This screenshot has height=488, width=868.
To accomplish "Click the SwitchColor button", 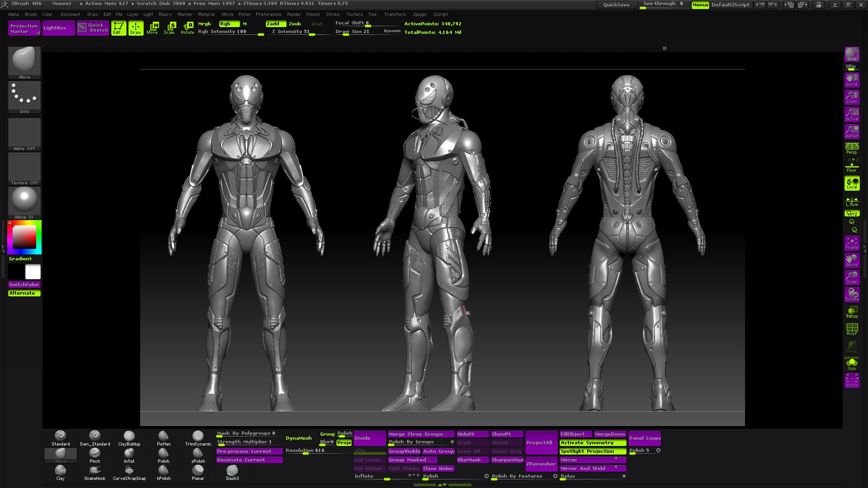I will (24, 285).
